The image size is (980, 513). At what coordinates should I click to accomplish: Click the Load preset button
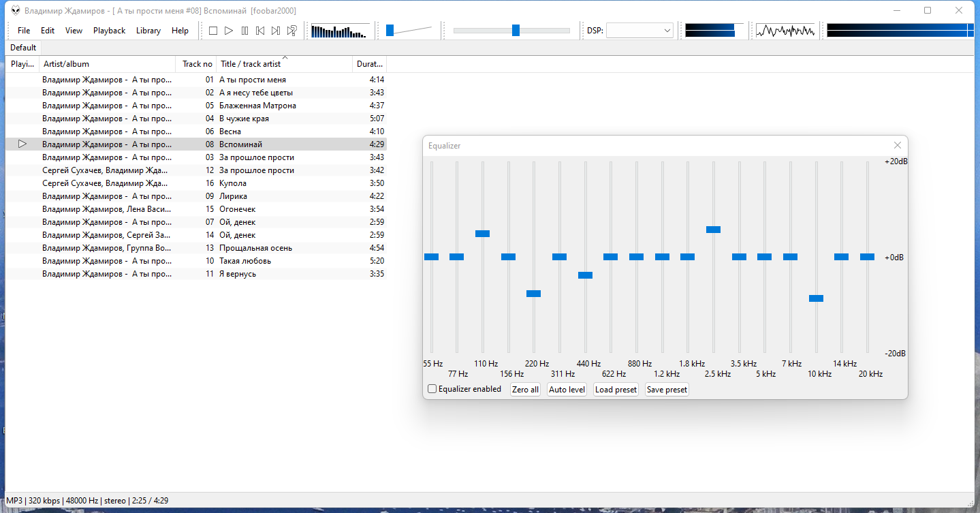pyautogui.click(x=616, y=390)
